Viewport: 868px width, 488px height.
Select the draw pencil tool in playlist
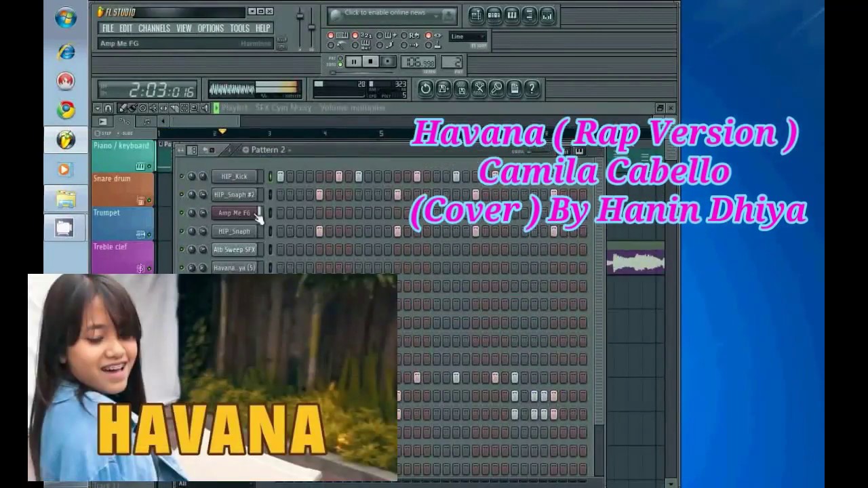click(x=122, y=108)
